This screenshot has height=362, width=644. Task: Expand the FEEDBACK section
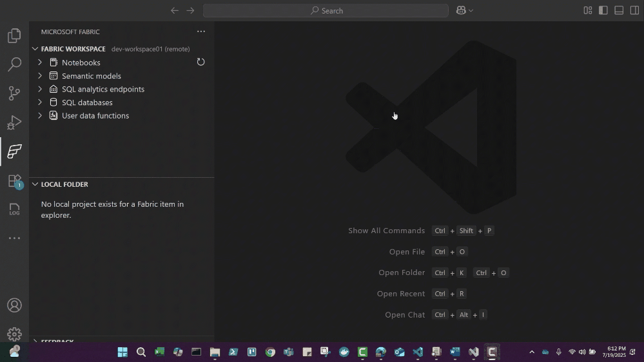35,340
